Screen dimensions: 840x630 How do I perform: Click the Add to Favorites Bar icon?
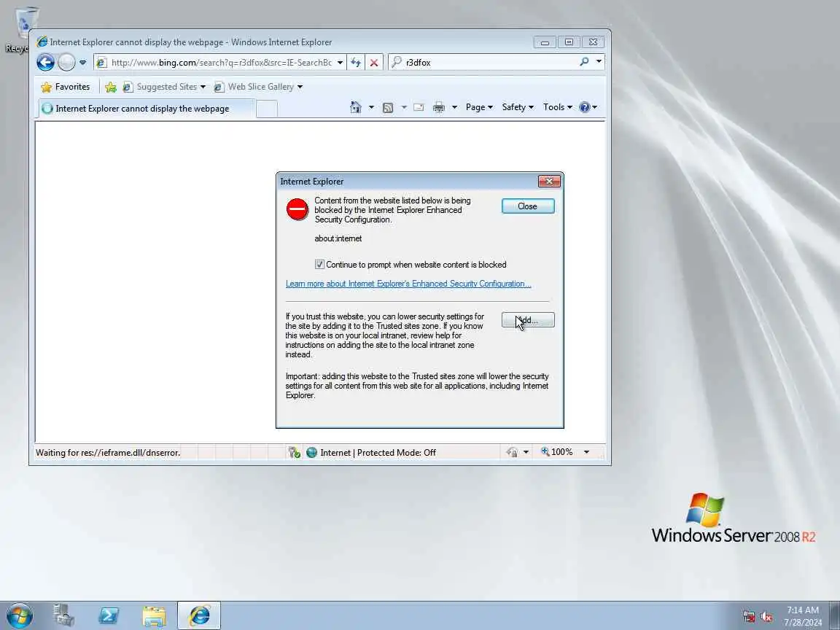pyautogui.click(x=111, y=87)
